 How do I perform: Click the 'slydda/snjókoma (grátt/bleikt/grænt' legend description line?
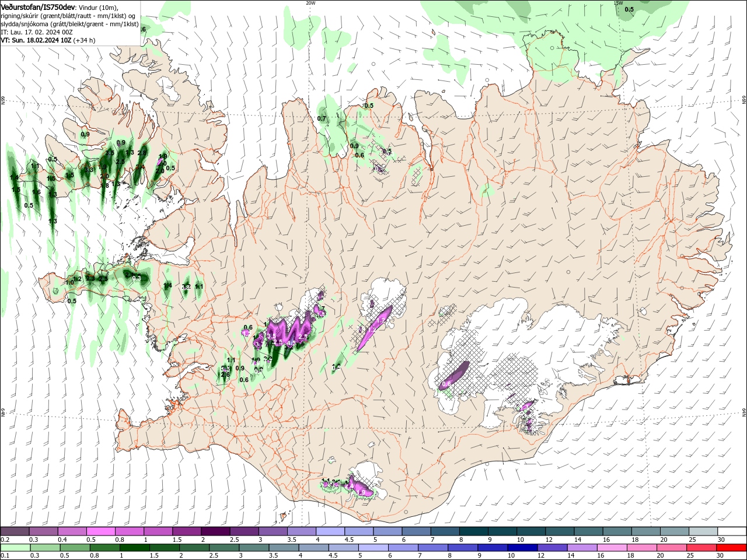69,24
